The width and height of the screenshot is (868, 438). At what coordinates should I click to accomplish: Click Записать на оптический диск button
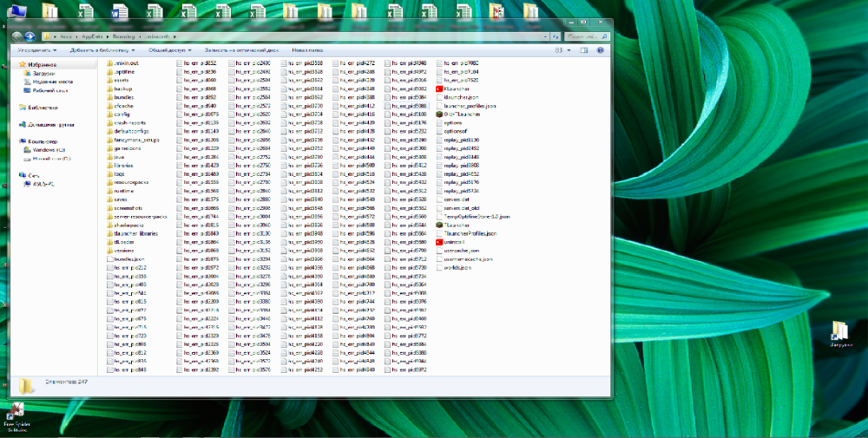pos(240,50)
